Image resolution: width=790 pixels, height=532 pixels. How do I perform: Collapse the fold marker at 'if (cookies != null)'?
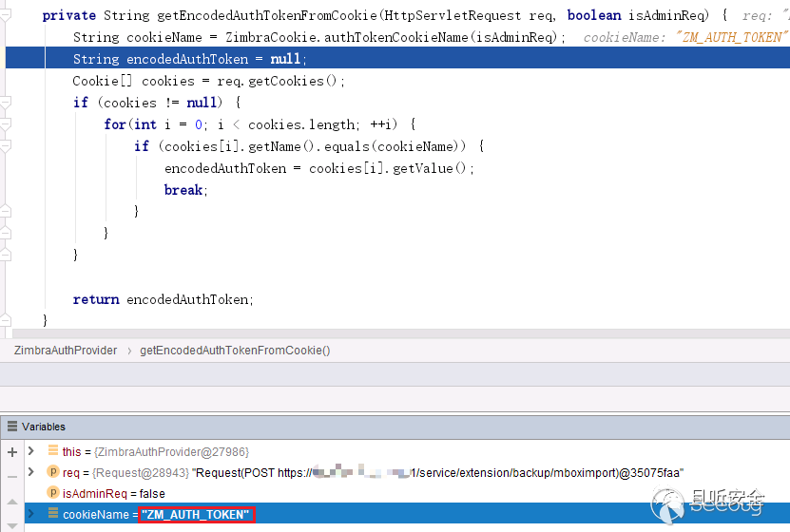pyautogui.click(x=6, y=103)
